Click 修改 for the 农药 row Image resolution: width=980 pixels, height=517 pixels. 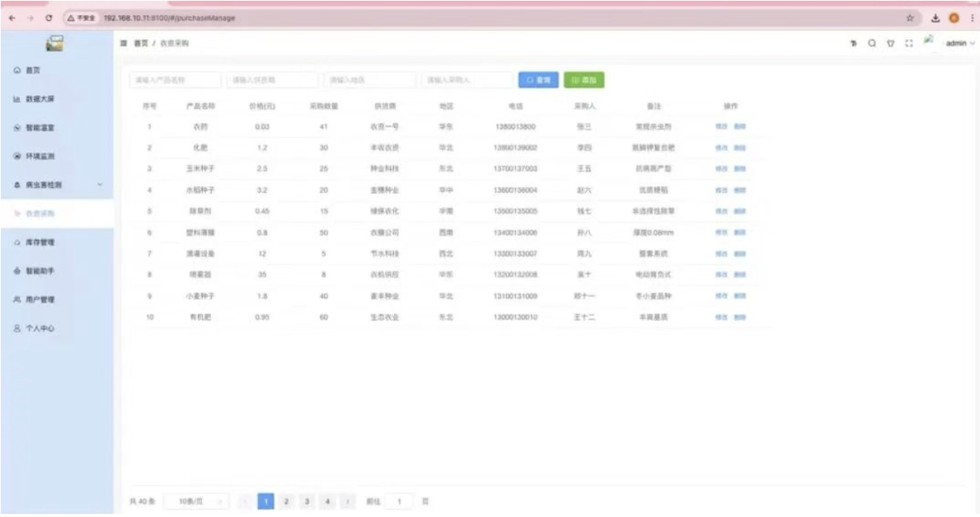click(x=721, y=127)
